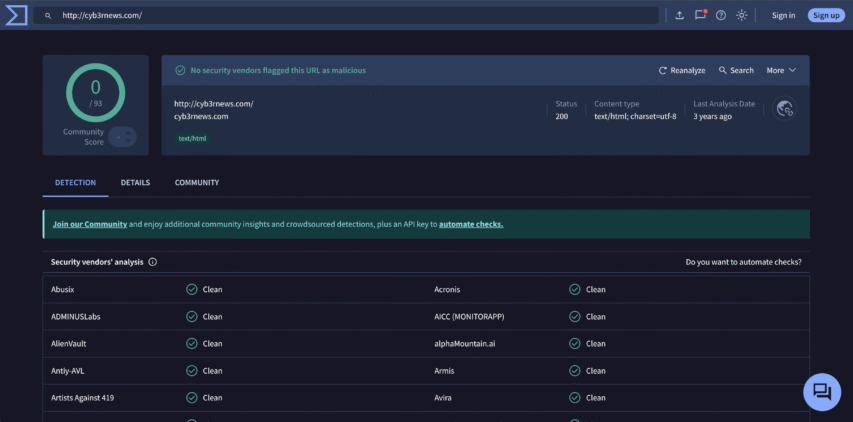Open the help question mark icon
This screenshot has width=853, height=422.
coord(721,15)
